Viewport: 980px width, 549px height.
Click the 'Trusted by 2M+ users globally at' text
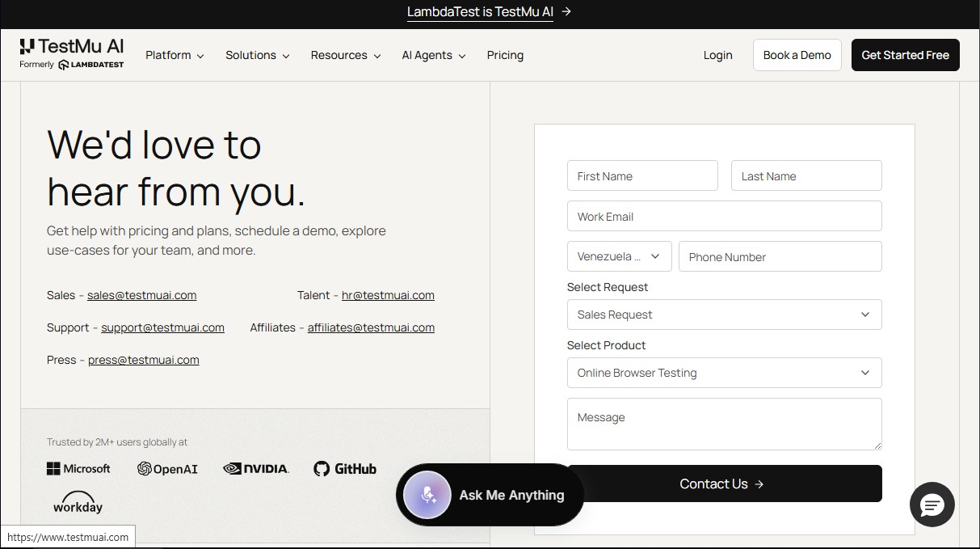[x=117, y=442]
